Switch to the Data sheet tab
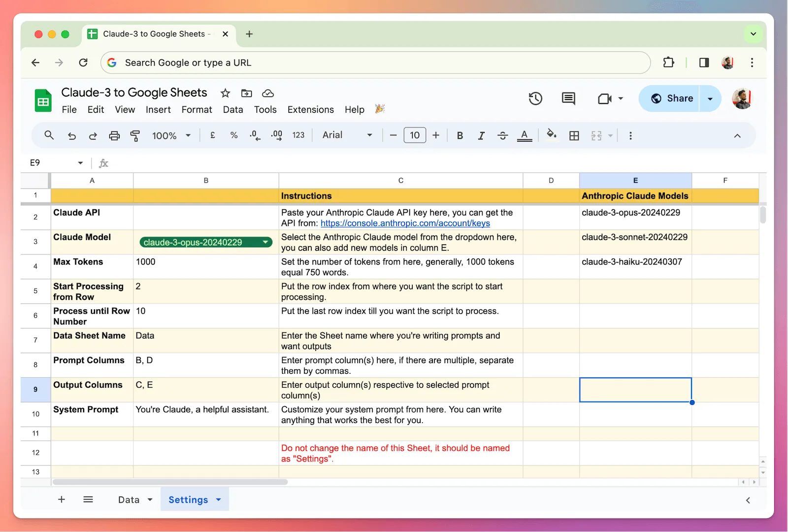Viewport: 788px width, 532px height. coord(129,499)
